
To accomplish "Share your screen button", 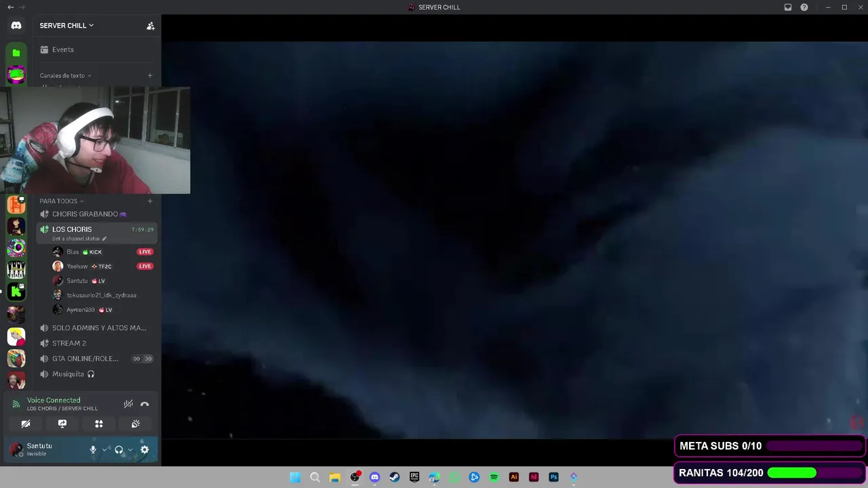I will coord(62,424).
